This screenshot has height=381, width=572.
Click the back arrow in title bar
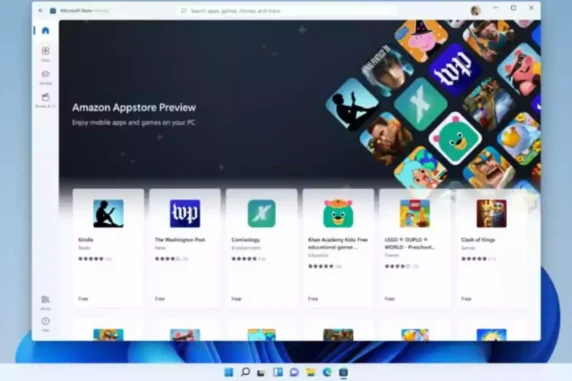point(40,11)
